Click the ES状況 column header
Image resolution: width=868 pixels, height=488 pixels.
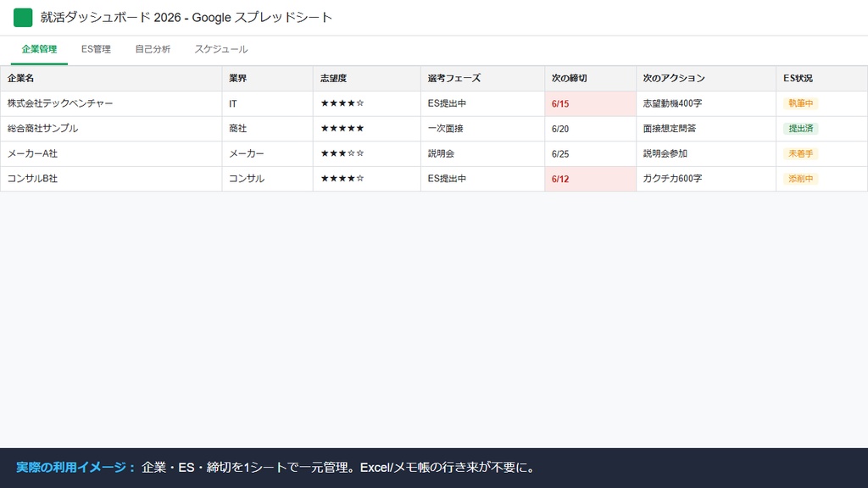821,79
